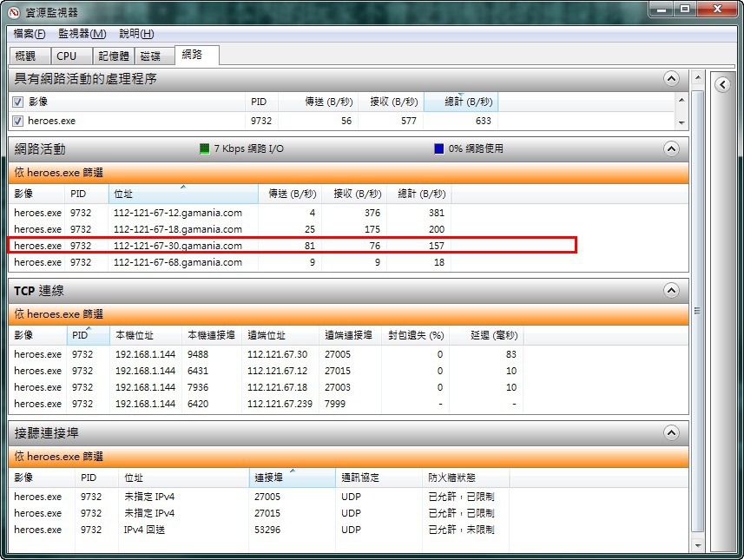Image resolution: width=744 pixels, height=560 pixels.
Task: Uncheck the heroes.exe process checkbox
Action: click(17, 121)
